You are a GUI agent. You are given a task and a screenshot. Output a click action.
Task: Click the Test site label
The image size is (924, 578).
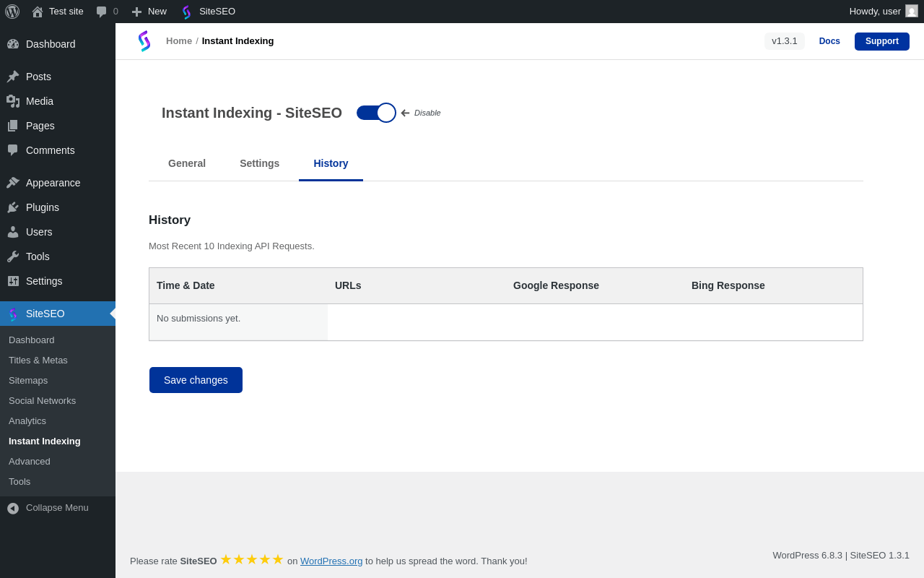point(66,11)
